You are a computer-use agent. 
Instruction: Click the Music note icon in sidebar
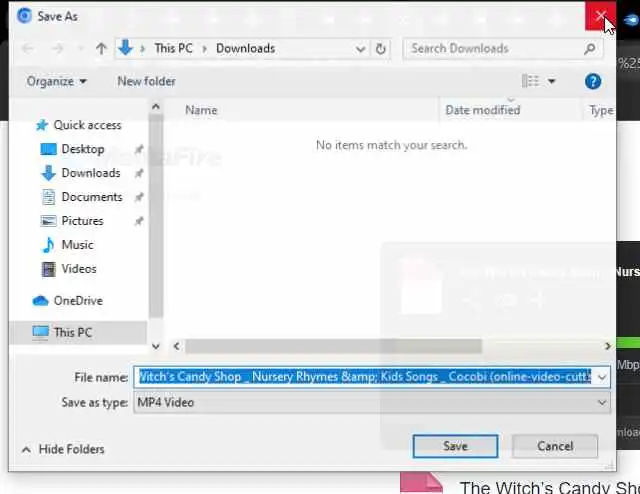48,245
